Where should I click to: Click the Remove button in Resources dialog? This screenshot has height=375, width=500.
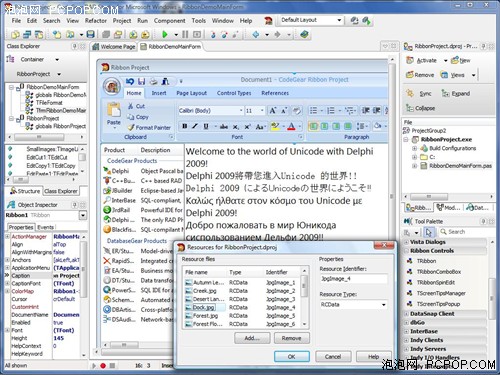pos(291,338)
